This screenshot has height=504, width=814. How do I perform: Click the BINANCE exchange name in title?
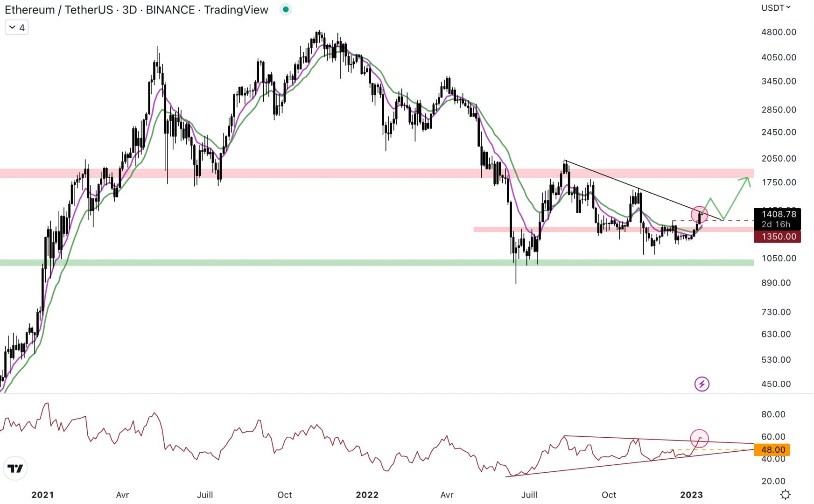[170, 10]
